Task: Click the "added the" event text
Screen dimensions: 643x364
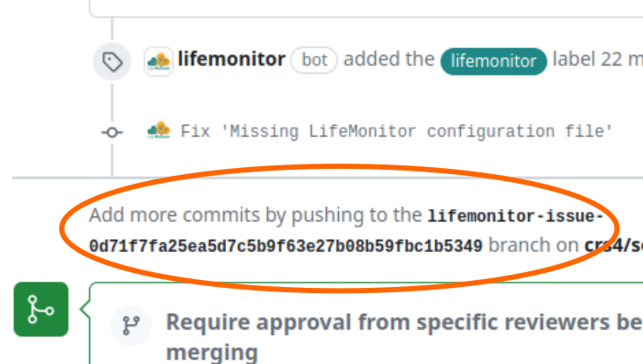Action: (389, 59)
